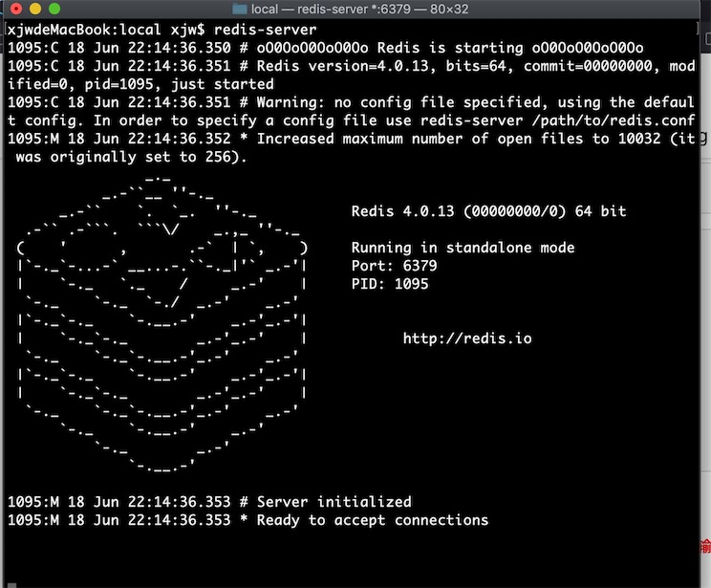The width and height of the screenshot is (711, 588).
Task: Click the 'pid=1095, just started' text
Action: (179, 84)
